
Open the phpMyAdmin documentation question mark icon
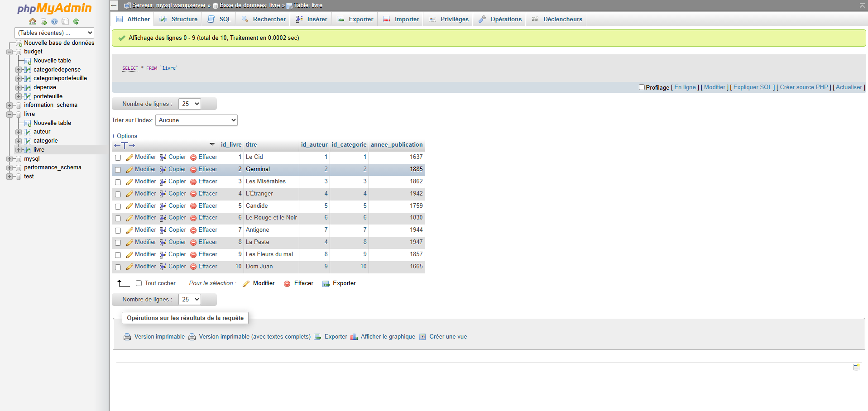coord(54,21)
